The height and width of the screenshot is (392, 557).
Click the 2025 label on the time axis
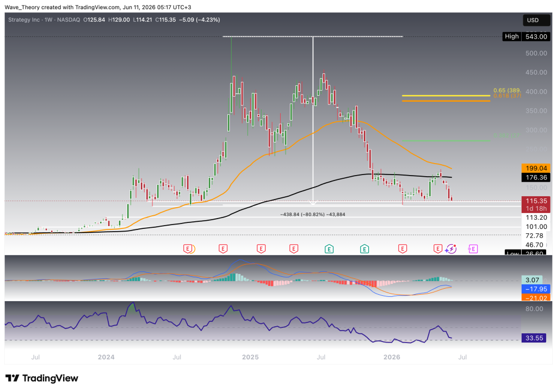(250, 357)
